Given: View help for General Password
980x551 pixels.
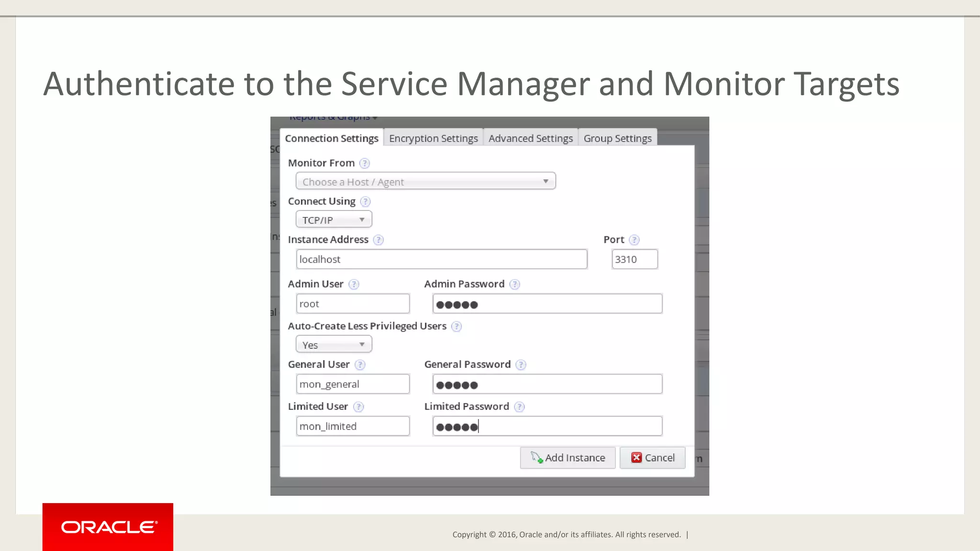Looking at the screenshot, I should pyautogui.click(x=521, y=364).
